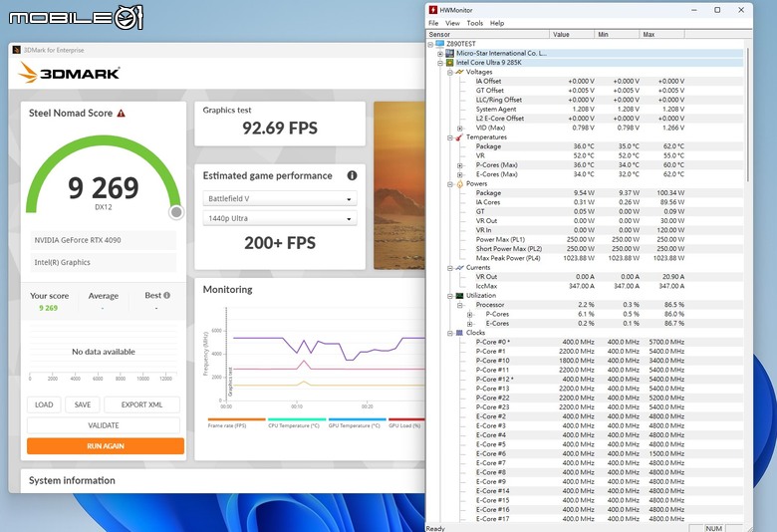Click the Steel Nomad scene thumbnail
This screenshot has height=532, width=777.
click(x=399, y=185)
